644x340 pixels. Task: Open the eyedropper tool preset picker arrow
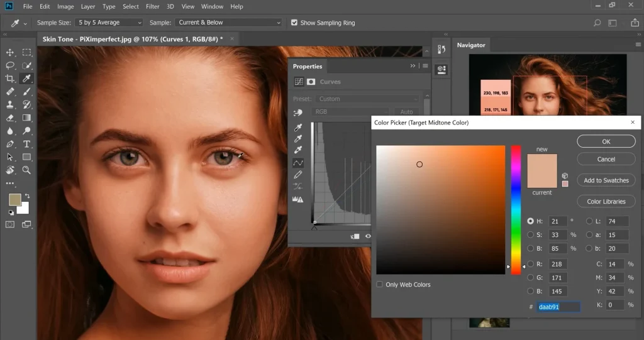click(x=25, y=23)
